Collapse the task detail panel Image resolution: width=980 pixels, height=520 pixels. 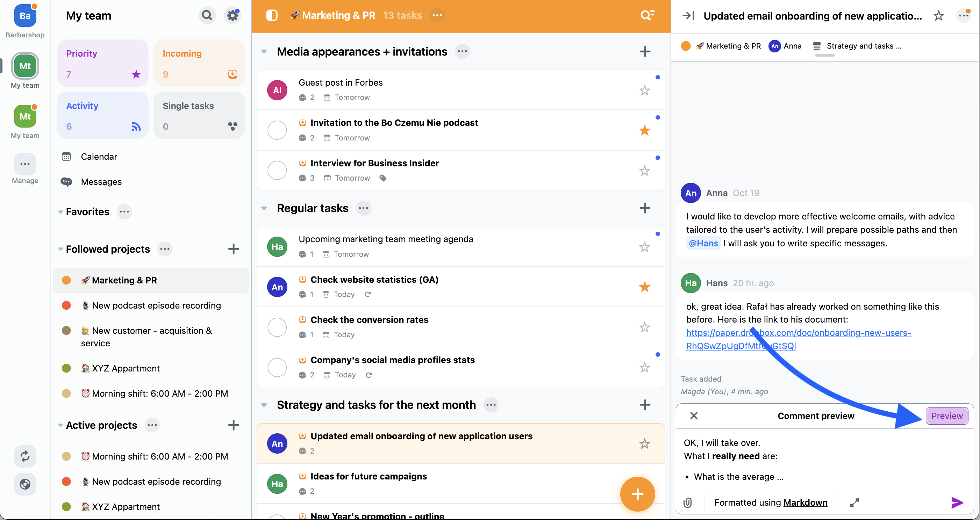click(x=688, y=16)
